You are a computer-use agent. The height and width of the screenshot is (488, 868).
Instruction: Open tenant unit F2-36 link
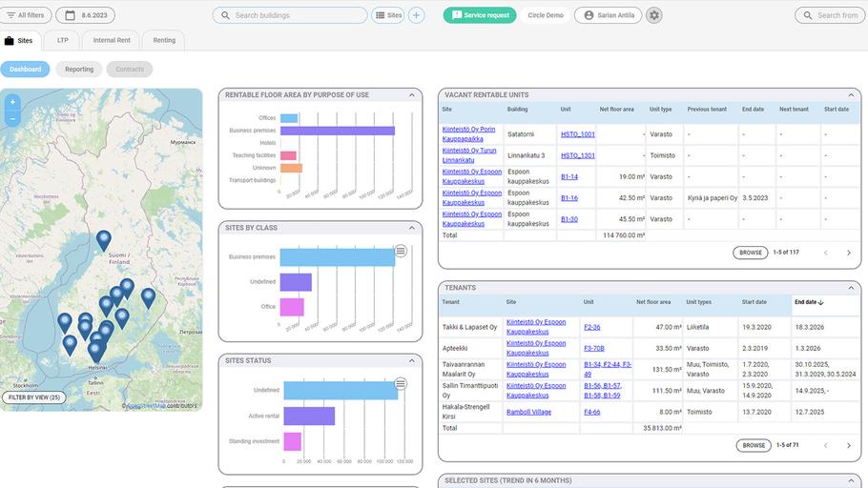pyautogui.click(x=591, y=327)
